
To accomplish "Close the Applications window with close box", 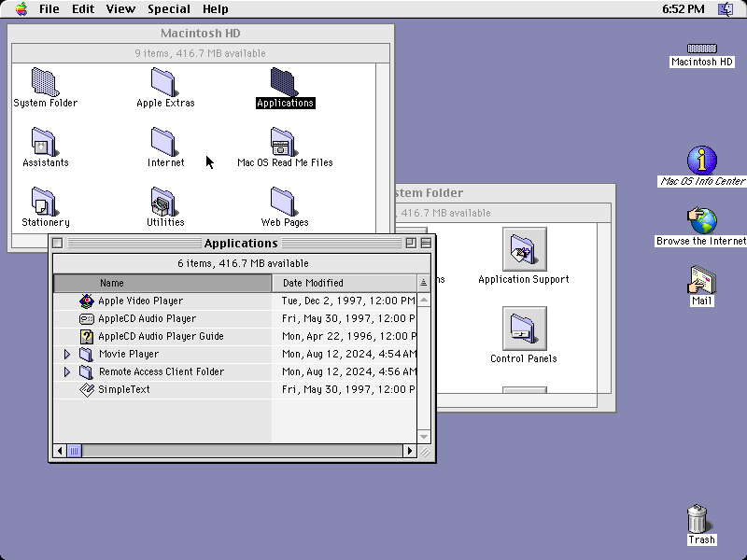I will click(x=58, y=244).
